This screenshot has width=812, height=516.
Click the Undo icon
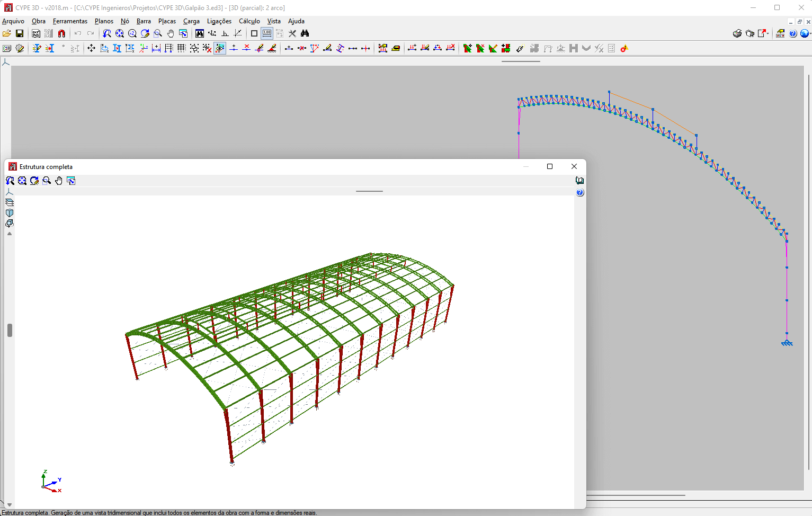pos(77,33)
